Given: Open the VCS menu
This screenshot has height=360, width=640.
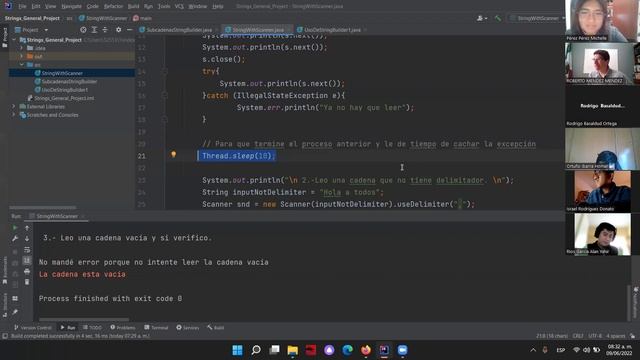Looking at the screenshot, I should [179, 7].
